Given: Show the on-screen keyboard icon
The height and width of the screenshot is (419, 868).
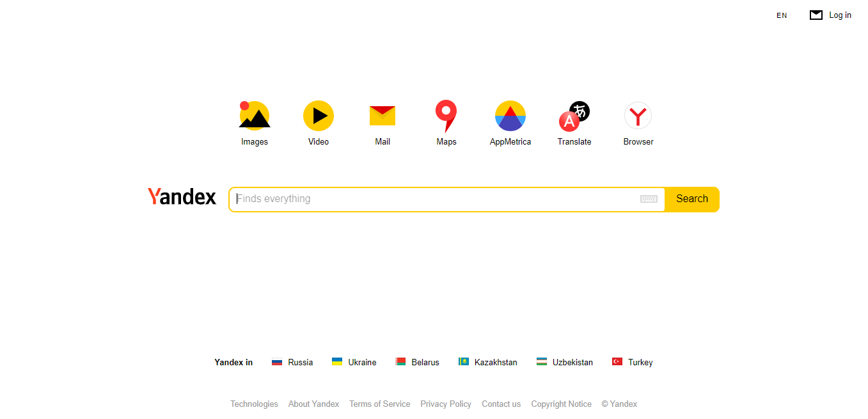Looking at the screenshot, I should click(649, 199).
